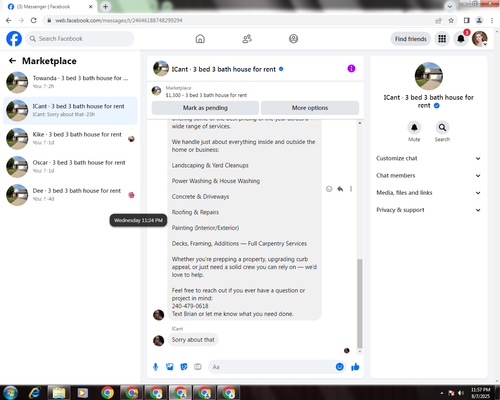The height and width of the screenshot is (400, 500).
Task: Open Chrome three-dot menu
Action: [x=492, y=20]
